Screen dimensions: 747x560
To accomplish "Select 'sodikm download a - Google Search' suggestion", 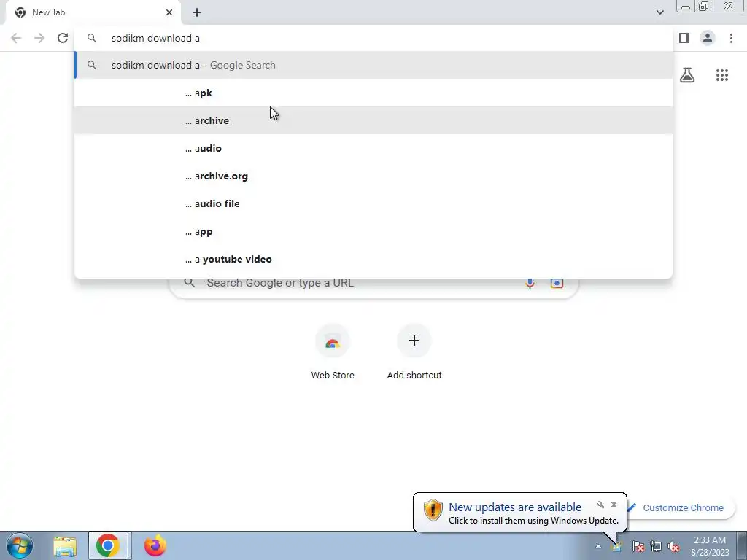I will (x=373, y=65).
